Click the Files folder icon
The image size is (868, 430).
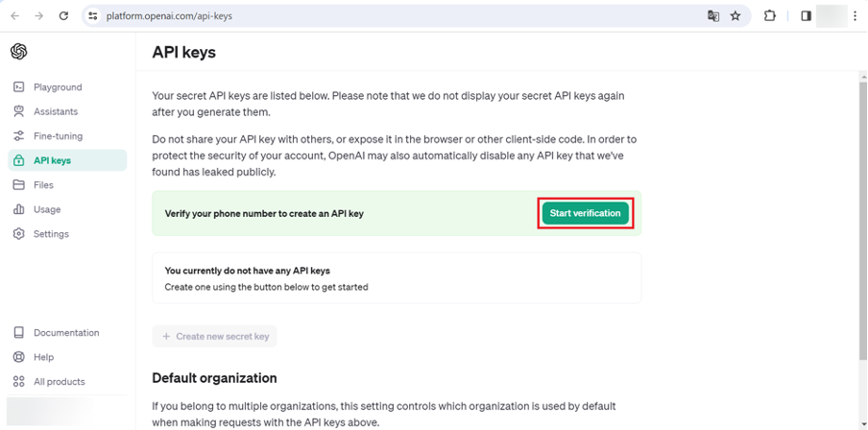(19, 185)
